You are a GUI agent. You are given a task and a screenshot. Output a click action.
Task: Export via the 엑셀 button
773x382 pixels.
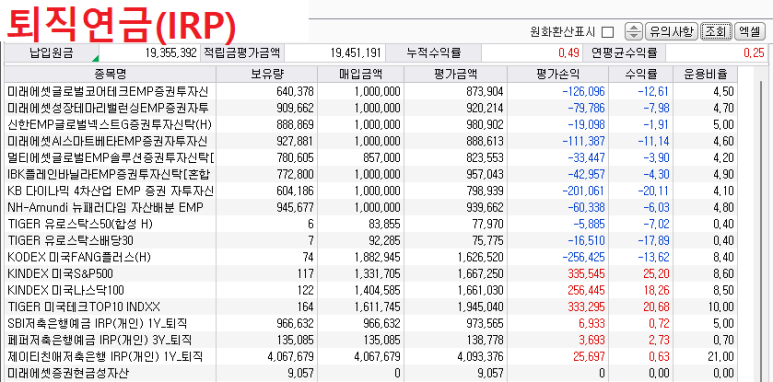pyautogui.click(x=749, y=32)
